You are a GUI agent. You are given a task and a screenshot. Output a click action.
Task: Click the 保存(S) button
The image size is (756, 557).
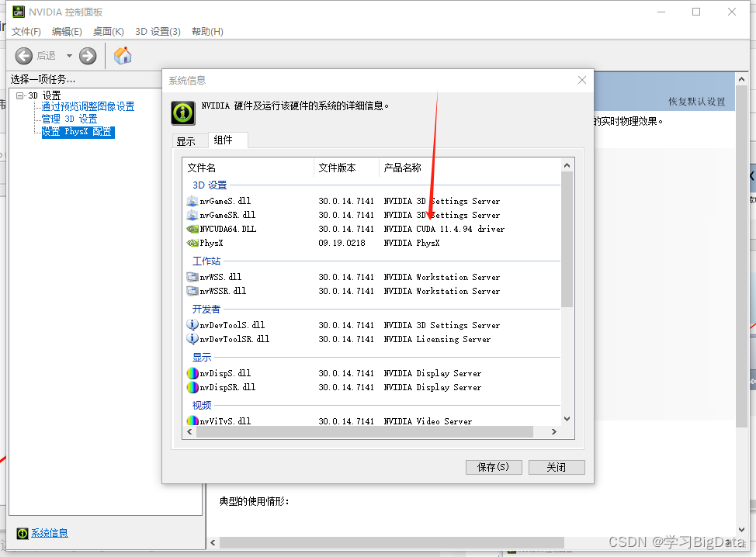[493, 467]
